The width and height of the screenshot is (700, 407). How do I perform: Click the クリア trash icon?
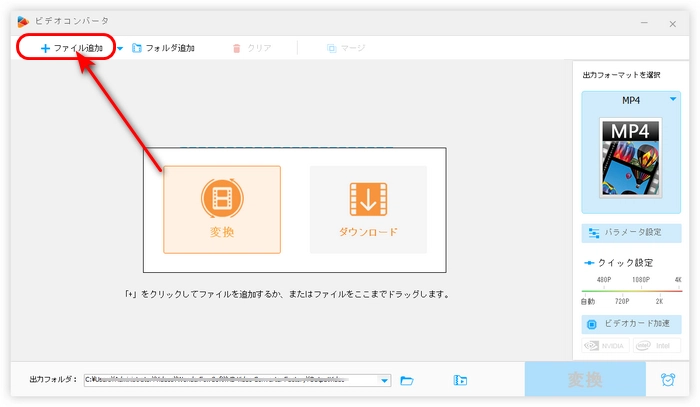pos(237,48)
